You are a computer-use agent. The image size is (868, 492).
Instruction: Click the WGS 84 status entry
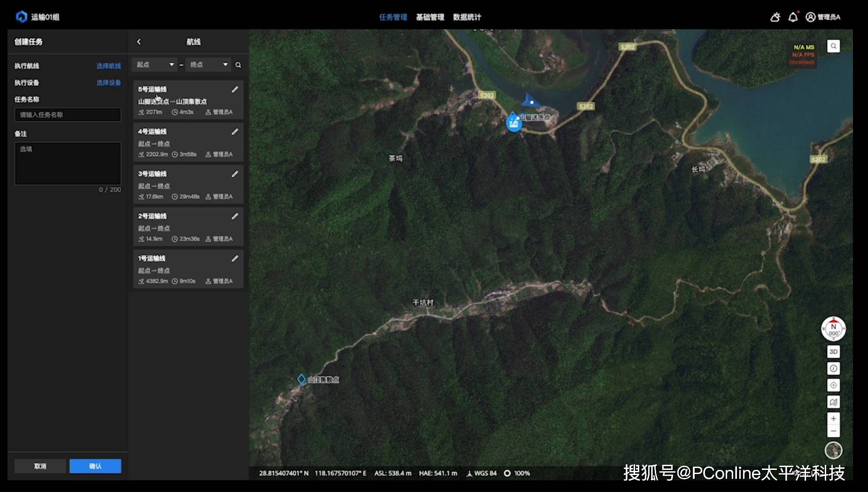[481, 473]
